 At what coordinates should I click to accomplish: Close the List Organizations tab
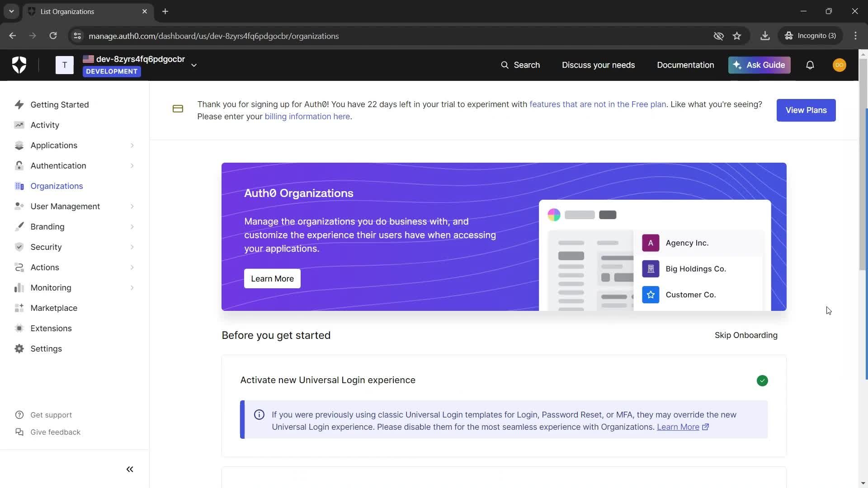pos(145,11)
